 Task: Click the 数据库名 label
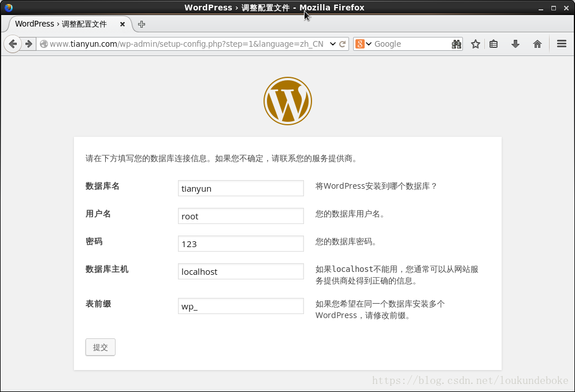[102, 186]
